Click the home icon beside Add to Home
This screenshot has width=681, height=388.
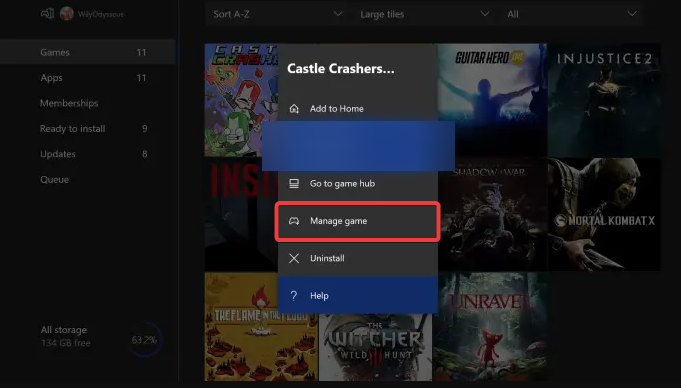294,109
